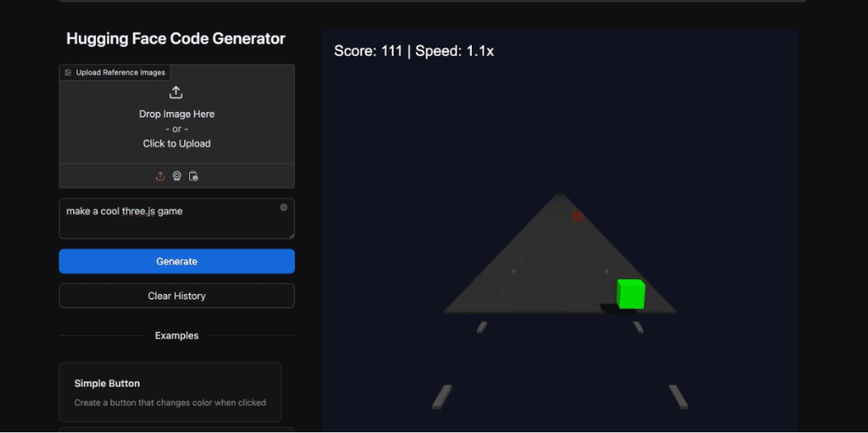Open the partially visible example card below Simple Button
This screenshot has width=868, height=433.
170,429
